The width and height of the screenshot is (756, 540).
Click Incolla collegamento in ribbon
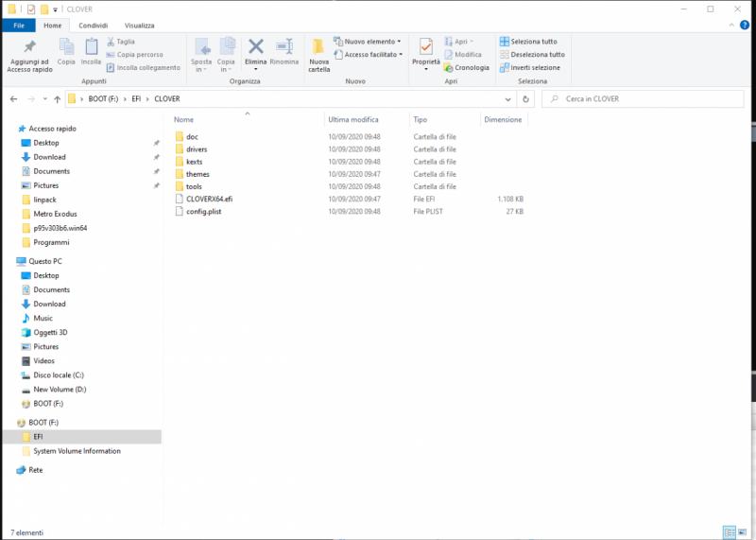144,67
